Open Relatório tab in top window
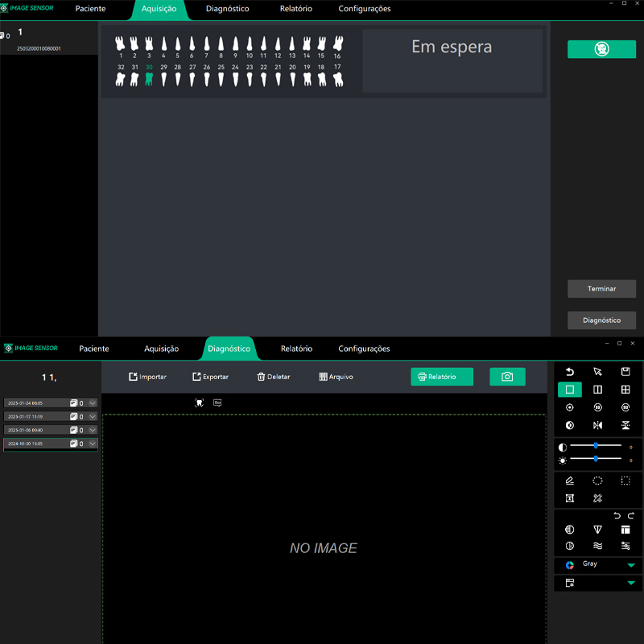Screen dimensions: 644x644 pos(296,9)
